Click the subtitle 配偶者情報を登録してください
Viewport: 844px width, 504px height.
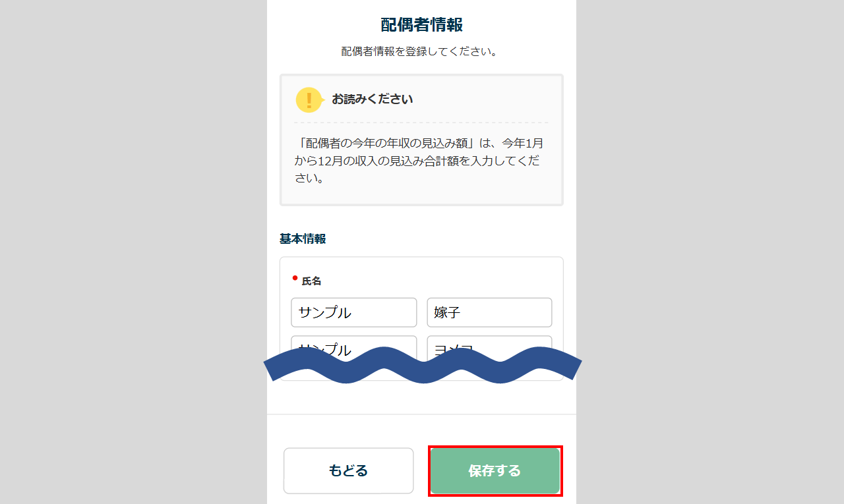(x=419, y=51)
